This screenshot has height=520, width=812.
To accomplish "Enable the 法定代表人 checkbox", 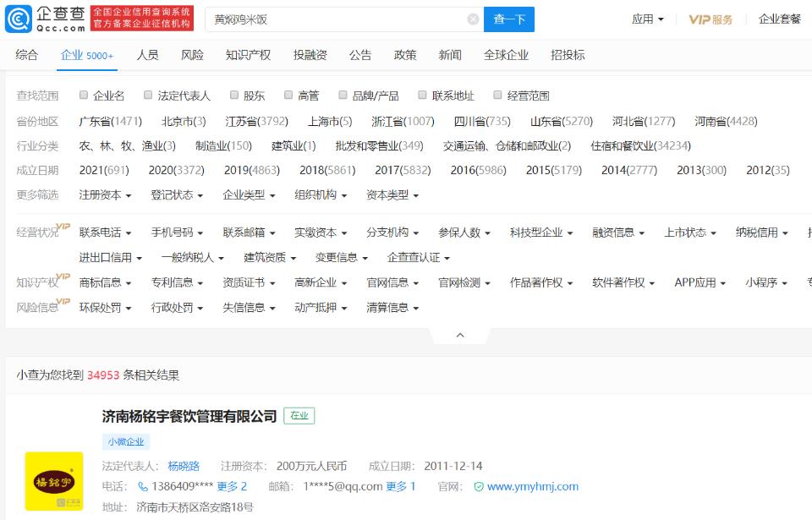I will coord(148,96).
